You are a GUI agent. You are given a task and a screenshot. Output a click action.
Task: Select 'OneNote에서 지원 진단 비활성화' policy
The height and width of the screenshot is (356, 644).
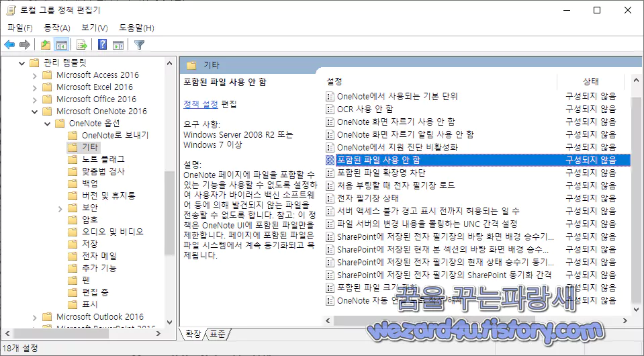[x=477, y=147]
